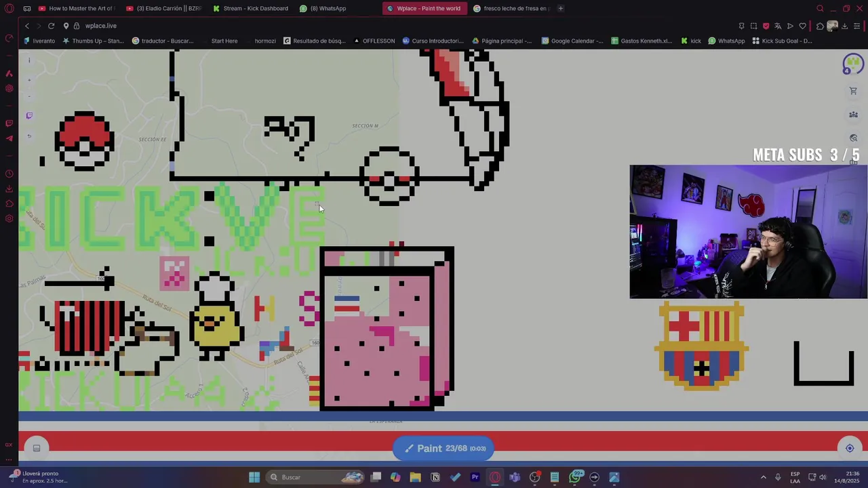Open the wplace search explore icon
Viewport: 868px width, 488px height.
click(x=853, y=138)
